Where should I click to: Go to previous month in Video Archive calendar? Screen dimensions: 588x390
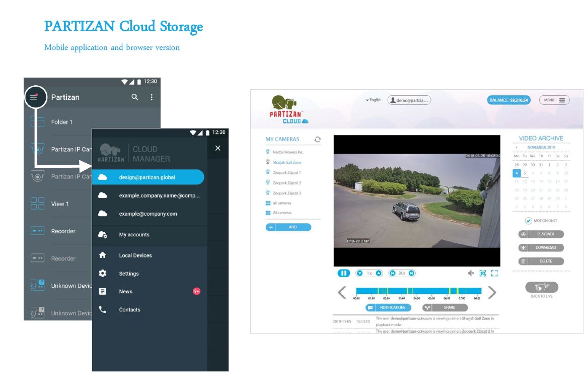click(517, 148)
